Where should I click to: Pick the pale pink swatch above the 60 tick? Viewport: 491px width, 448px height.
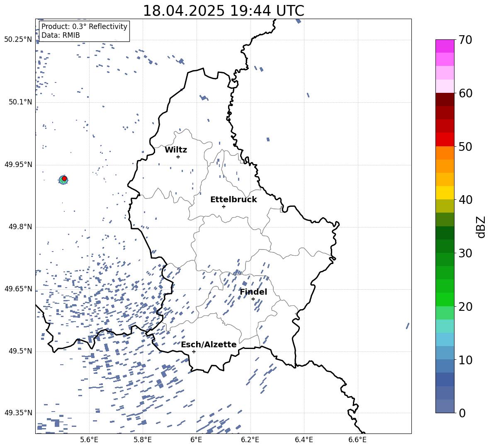(445, 86)
